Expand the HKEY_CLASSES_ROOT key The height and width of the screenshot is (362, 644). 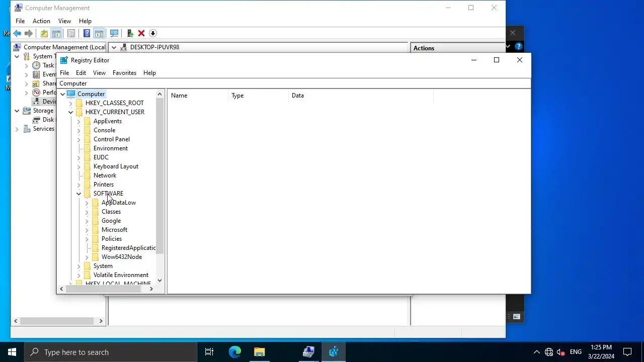click(70, 103)
